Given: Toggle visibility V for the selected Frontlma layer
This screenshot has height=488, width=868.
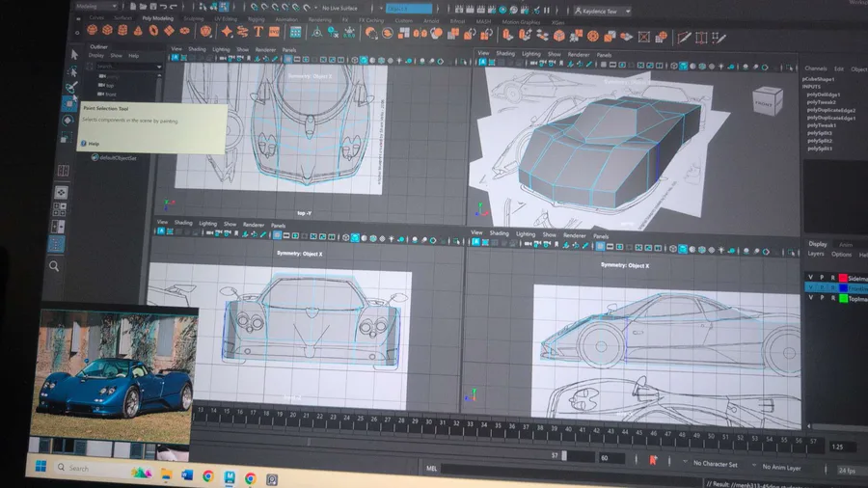Looking at the screenshot, I should [x=810, y=287].
